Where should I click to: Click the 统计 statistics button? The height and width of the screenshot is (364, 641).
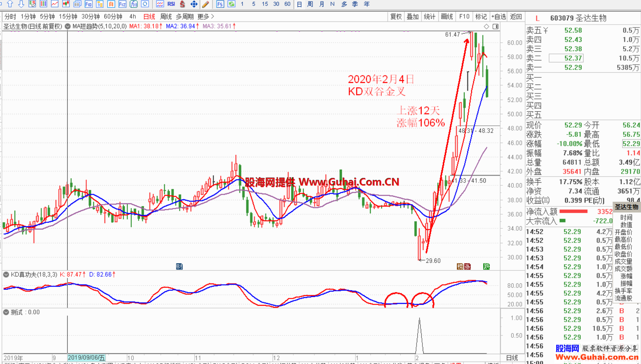point(429,16)
